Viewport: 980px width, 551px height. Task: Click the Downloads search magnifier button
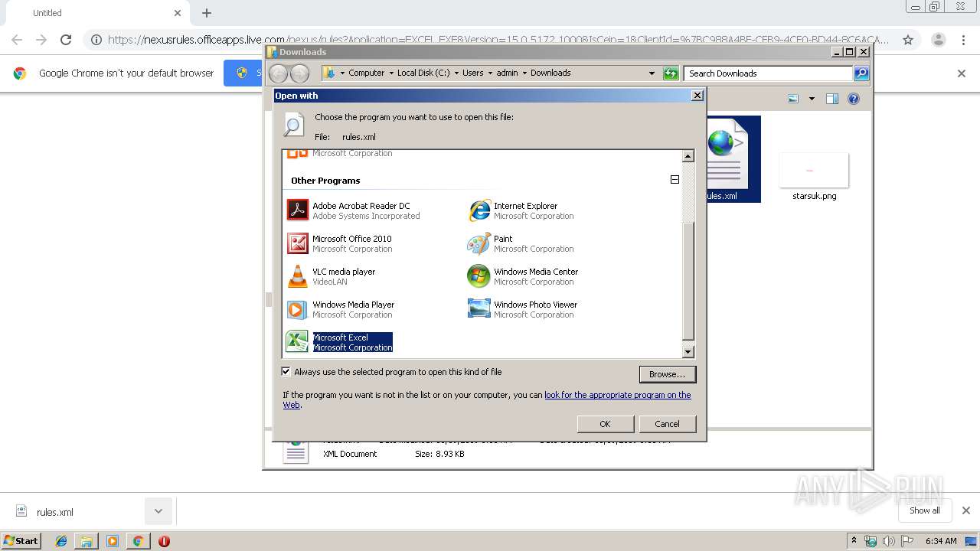861,73
